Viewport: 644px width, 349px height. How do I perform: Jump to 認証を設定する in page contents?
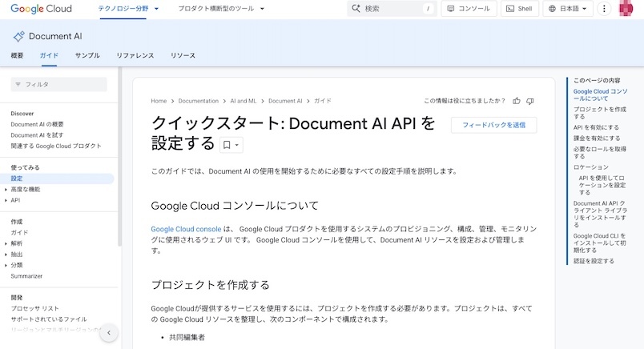[x=594, y=261]
